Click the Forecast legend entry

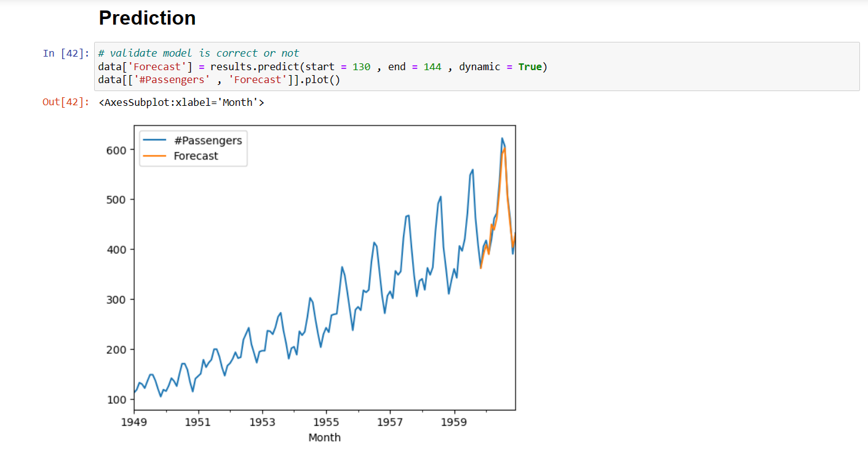(x=196, y=156)
